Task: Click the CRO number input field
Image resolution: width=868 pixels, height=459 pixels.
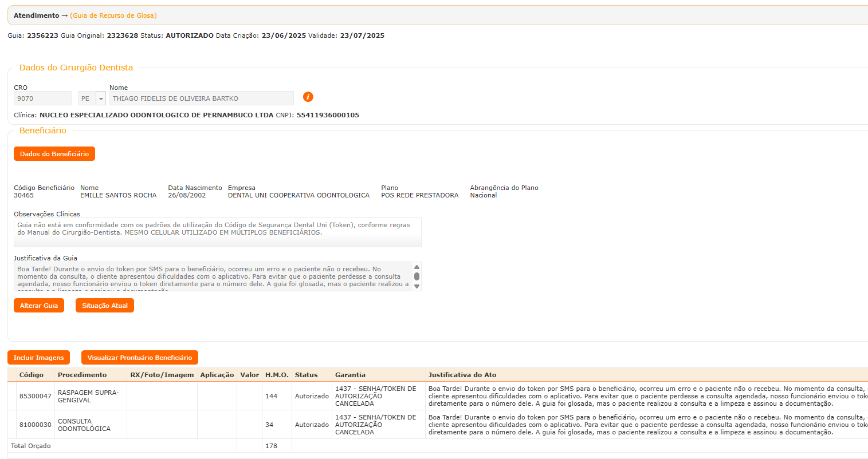Action: 42,98
